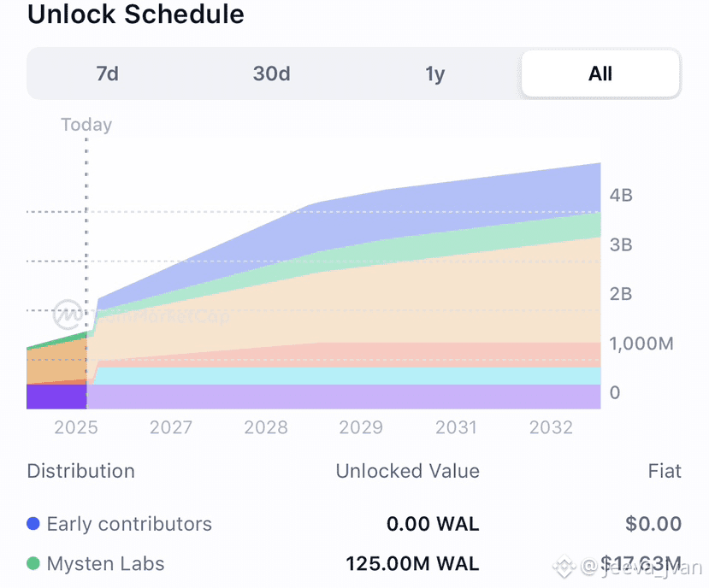Click the cyan band in the chart
Screen dimensions: 709x588
[x=342, y=376]
